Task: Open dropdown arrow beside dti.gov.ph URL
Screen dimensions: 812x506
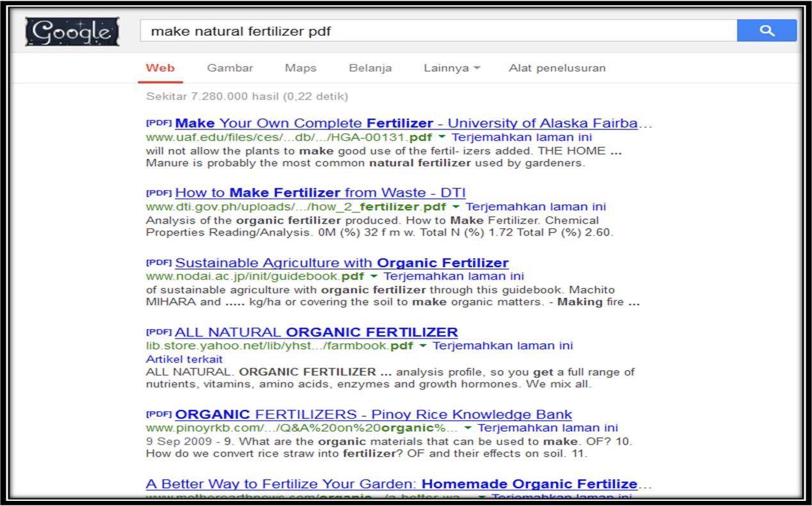Action: [456, 207]
